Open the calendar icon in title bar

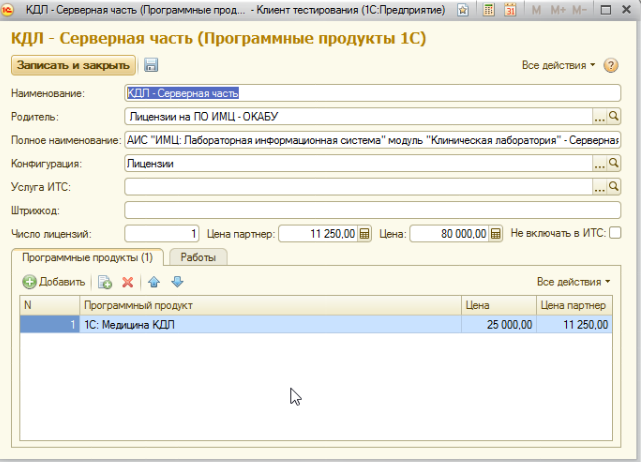click(510, 10)
